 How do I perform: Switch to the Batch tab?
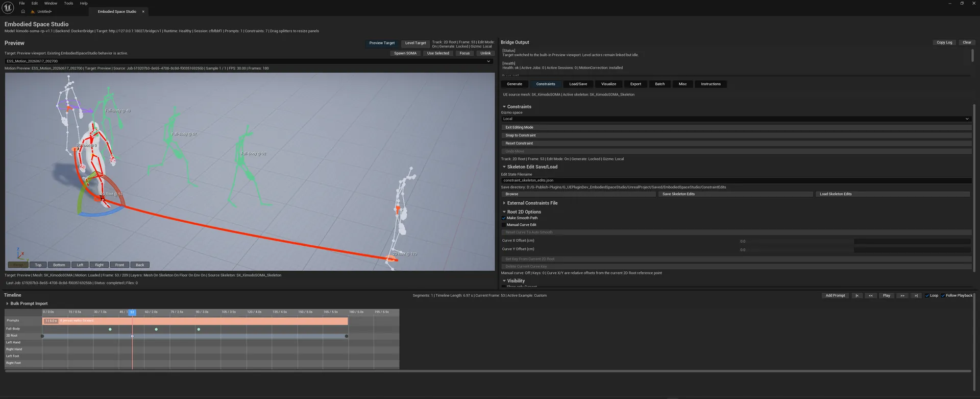pos(660,84)
